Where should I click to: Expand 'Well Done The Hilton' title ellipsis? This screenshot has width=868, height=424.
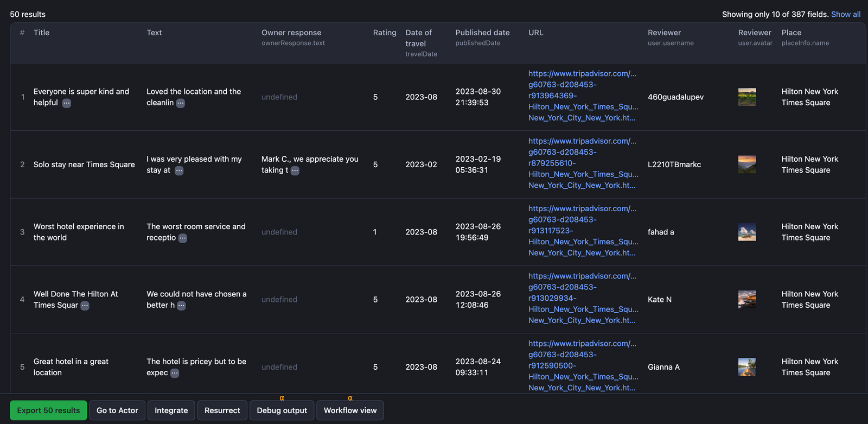click(85, 306)
